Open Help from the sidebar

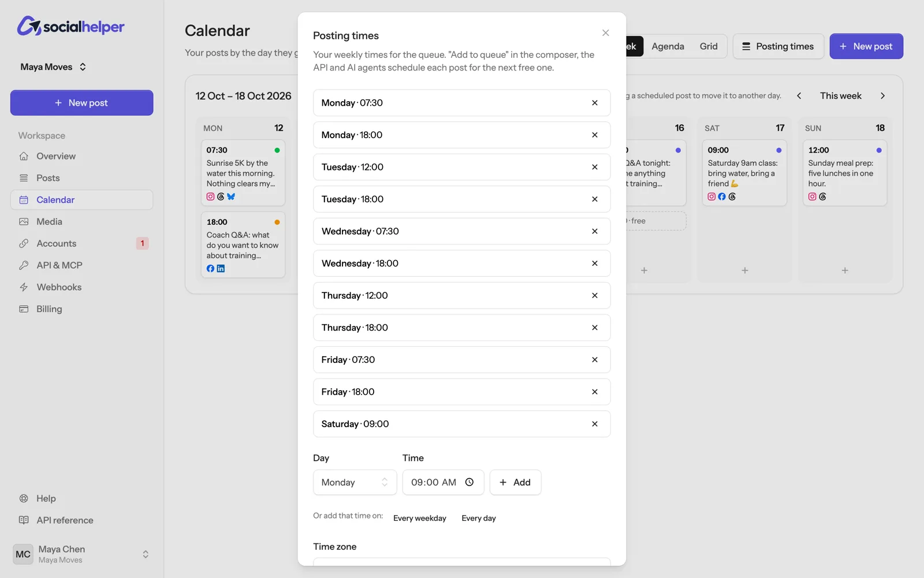pos(81,498)
